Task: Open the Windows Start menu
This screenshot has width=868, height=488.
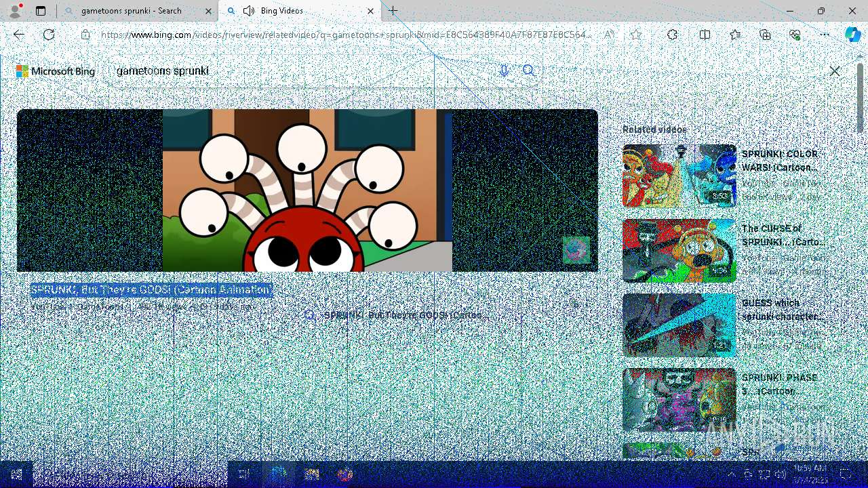Action: pos(16,474)
